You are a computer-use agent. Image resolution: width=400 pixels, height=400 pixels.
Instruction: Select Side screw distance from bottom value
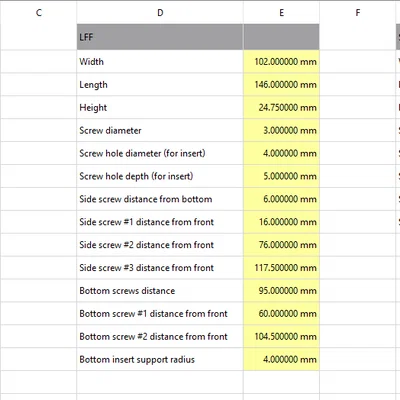[x=281, y=199]
